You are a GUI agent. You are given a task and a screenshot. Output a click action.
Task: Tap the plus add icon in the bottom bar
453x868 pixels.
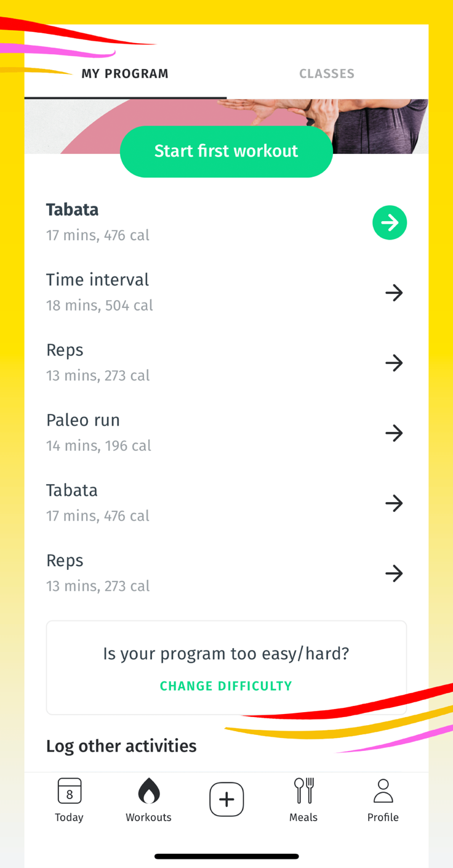click(226, 799)
